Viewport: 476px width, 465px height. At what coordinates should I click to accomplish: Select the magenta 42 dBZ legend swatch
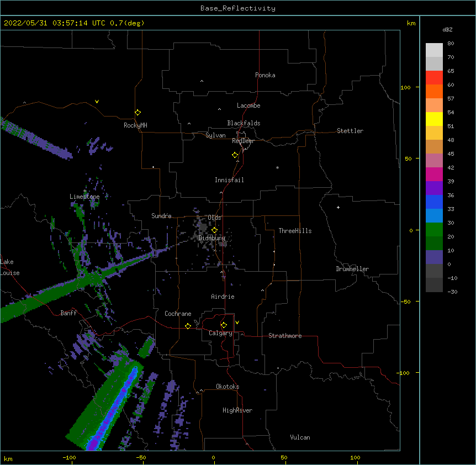tap(434, 174)
